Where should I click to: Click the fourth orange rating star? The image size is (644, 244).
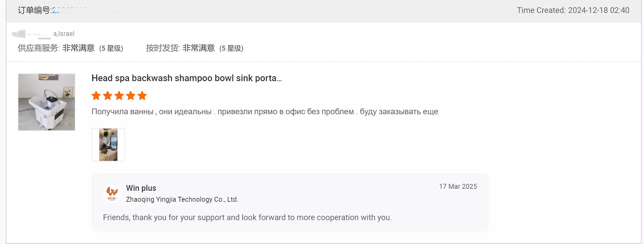[131, 96]
